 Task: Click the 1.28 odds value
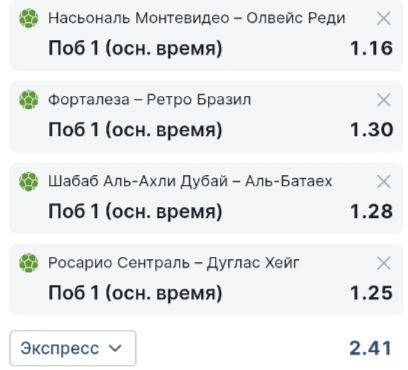pyautogui.click(x=372, y=212)
